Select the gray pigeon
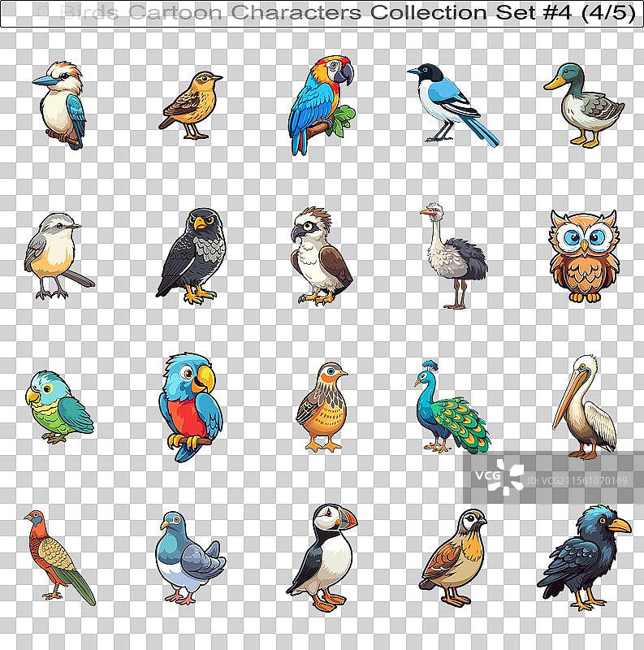 point(188,557)
